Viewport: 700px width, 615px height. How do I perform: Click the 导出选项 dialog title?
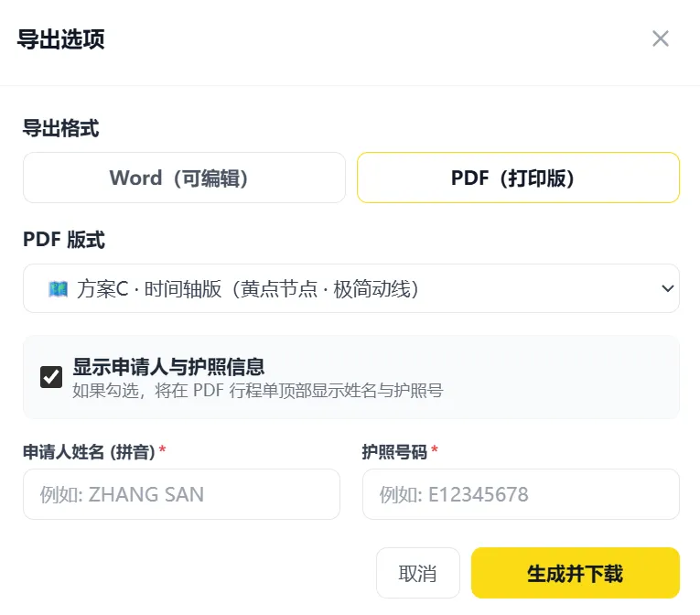pyautogui.click(x=61, y=39)
